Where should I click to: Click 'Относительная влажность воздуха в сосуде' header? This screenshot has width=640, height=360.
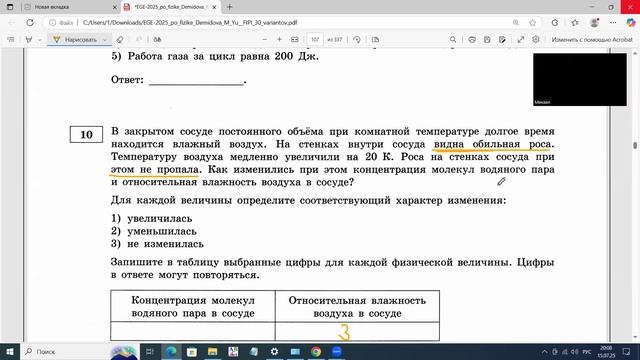[357, 307]
